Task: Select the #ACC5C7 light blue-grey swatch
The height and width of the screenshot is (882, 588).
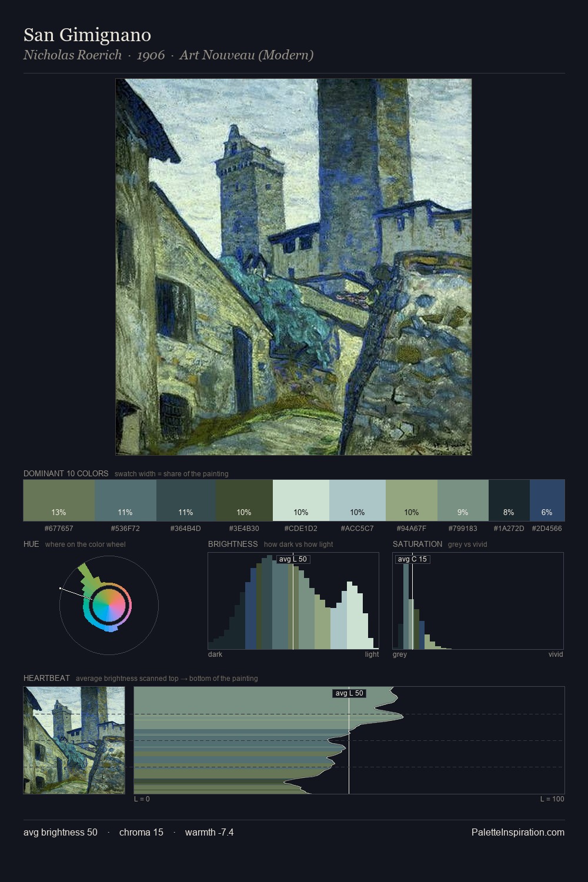Action: [358, 500]
